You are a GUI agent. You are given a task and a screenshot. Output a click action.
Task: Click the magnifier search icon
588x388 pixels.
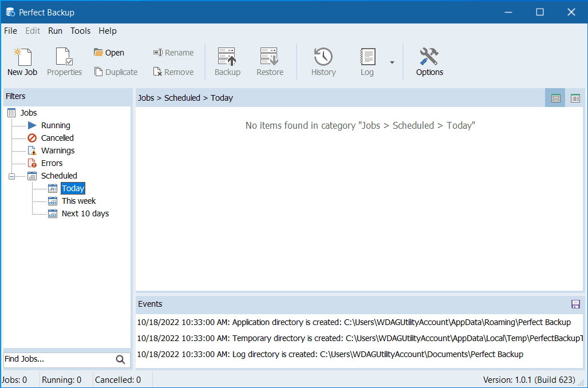coord(120,359)
